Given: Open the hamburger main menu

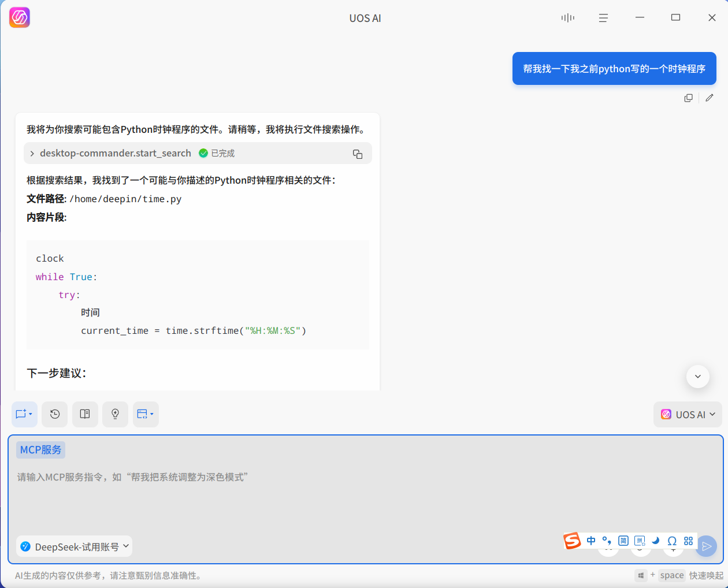Looking at the screenshot, I should (603, 18).
